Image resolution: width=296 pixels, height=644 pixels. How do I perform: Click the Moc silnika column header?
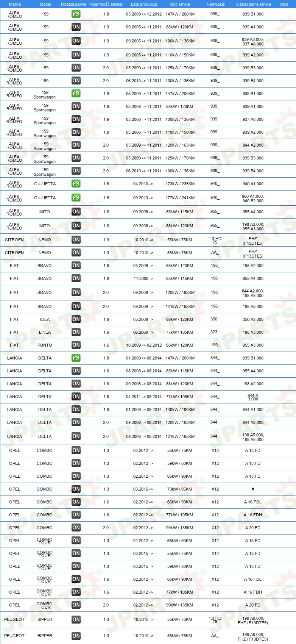point(180,4)
